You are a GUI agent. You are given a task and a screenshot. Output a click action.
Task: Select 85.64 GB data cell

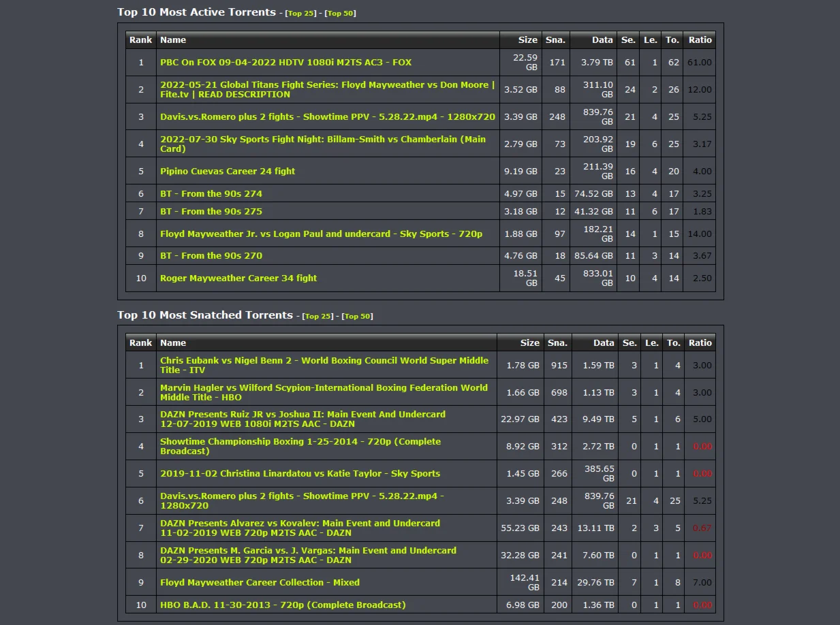[593, 255]
